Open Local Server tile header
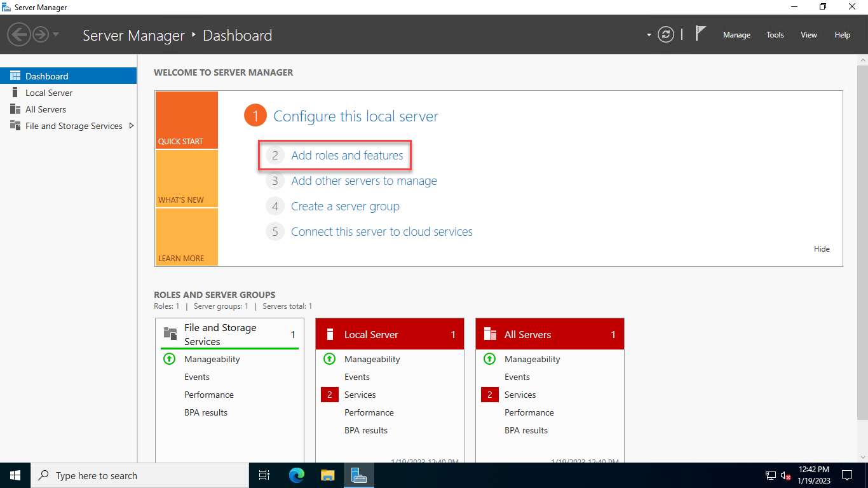 coord(390,334)
